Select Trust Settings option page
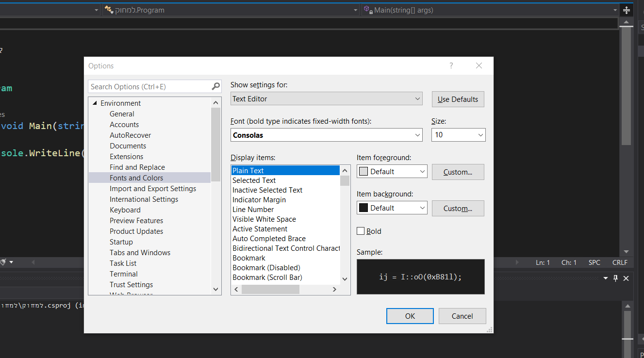Viewport: 644px width, 358px height. [x=131, y=284]
